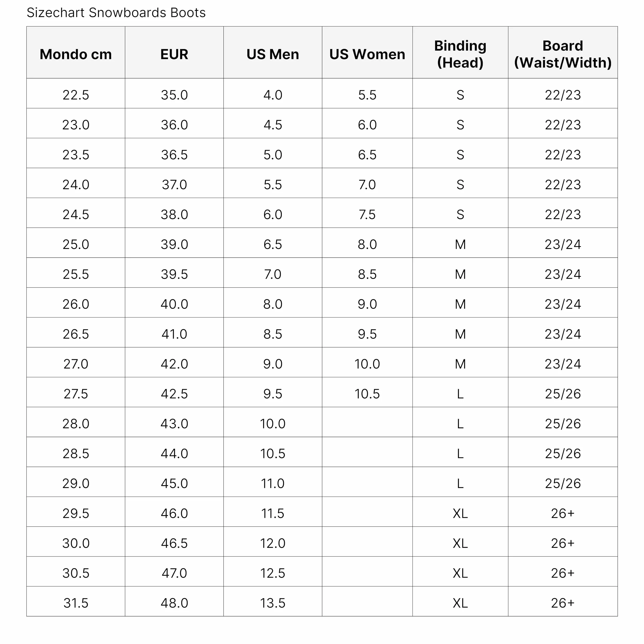Click the EUR 48.0 cell
The height and width of the screenshot is (644, 644).
tap(174, 603)
